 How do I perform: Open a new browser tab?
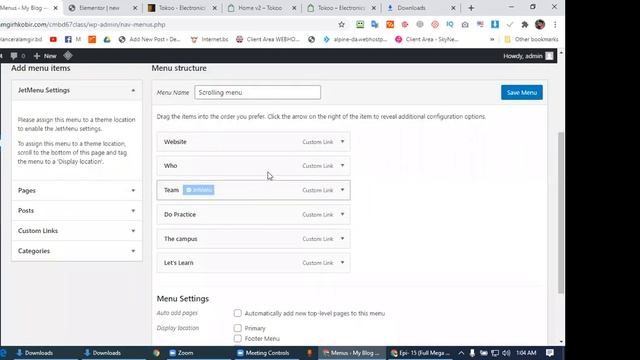coord(471,8)
